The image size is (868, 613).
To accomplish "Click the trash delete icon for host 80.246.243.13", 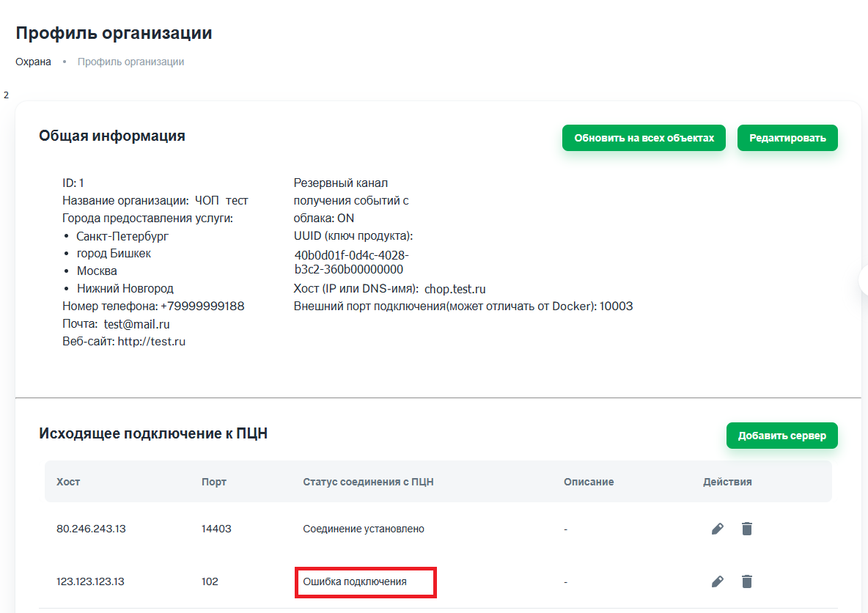I will point(747,529).
